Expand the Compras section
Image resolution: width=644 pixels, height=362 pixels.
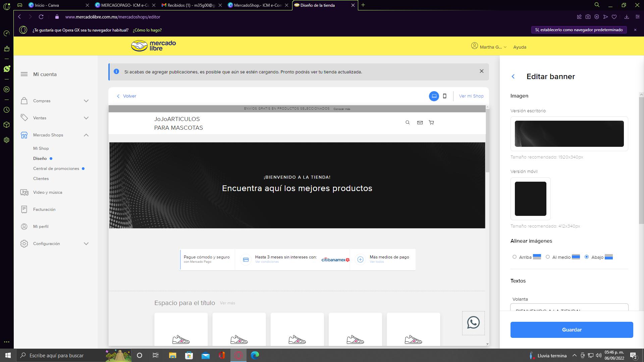[x=86, y=101]
